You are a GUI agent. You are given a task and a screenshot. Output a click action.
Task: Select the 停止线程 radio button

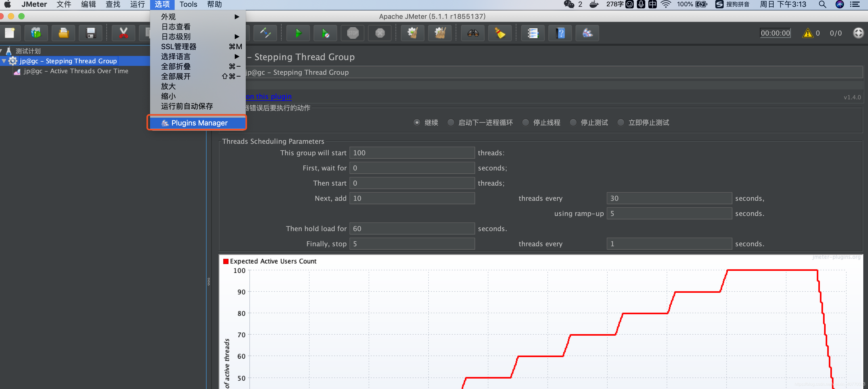click(x=525, y=123)
